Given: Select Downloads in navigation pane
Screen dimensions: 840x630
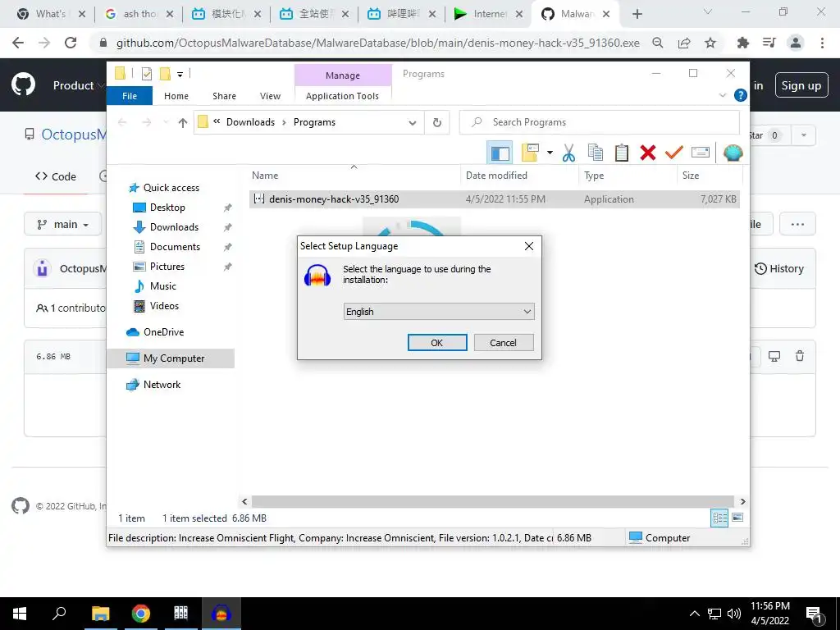Looking at the screenshot, I should (174, 227).
